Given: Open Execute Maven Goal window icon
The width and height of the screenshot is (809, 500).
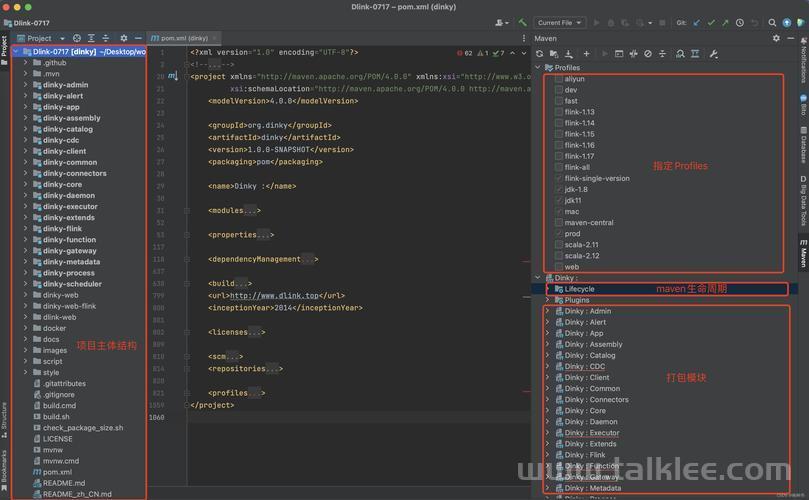Looking at the screenshot, I should tap(619, 54).
